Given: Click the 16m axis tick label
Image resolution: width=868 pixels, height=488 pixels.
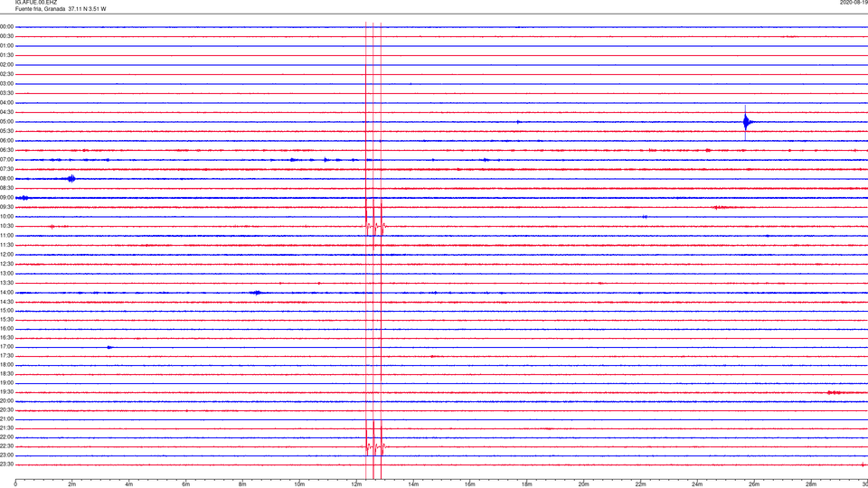Looking at the screenshot, I should [x=470, y=484].
